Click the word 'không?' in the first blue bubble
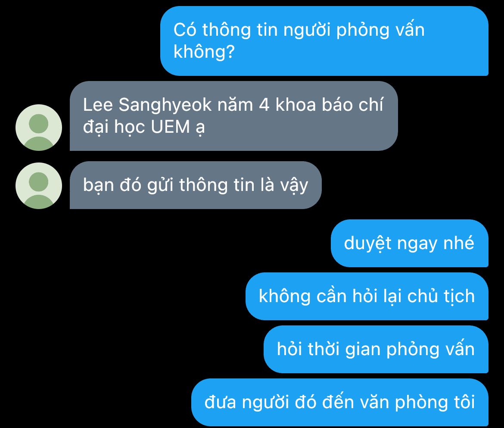Image resolution: width=504 pixels, height=428 pixels. click(204, 52)
